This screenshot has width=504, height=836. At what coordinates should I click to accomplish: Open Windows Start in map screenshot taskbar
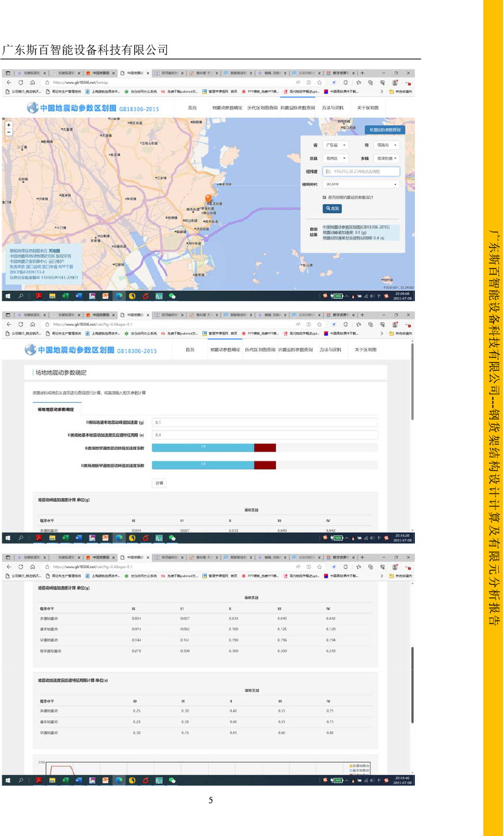(x=8, y=296)
